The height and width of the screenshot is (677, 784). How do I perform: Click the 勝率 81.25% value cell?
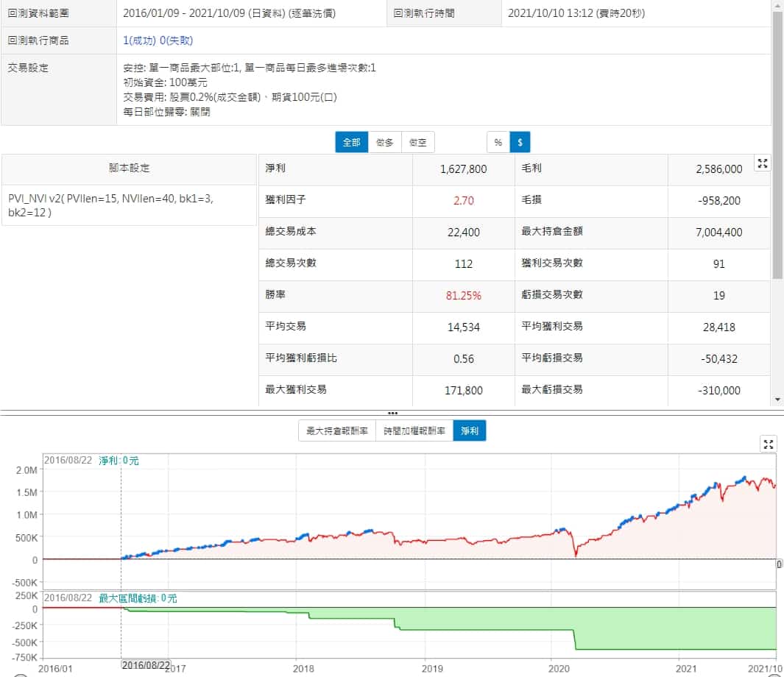463,296
